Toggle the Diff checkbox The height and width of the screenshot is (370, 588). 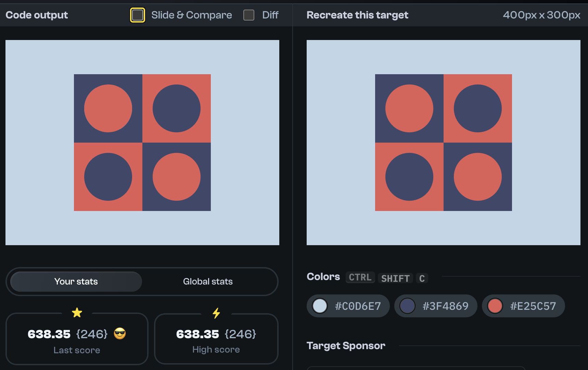(249, 15)
